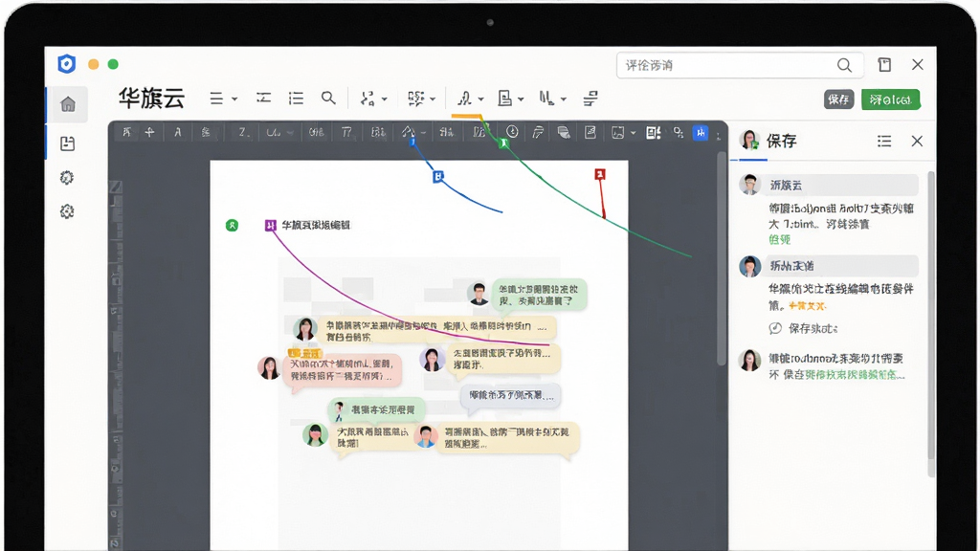Click the signature pen icon in white toolbar
Image resolution: width=980 pixels, height=551 pixels.
click(464, 99)
